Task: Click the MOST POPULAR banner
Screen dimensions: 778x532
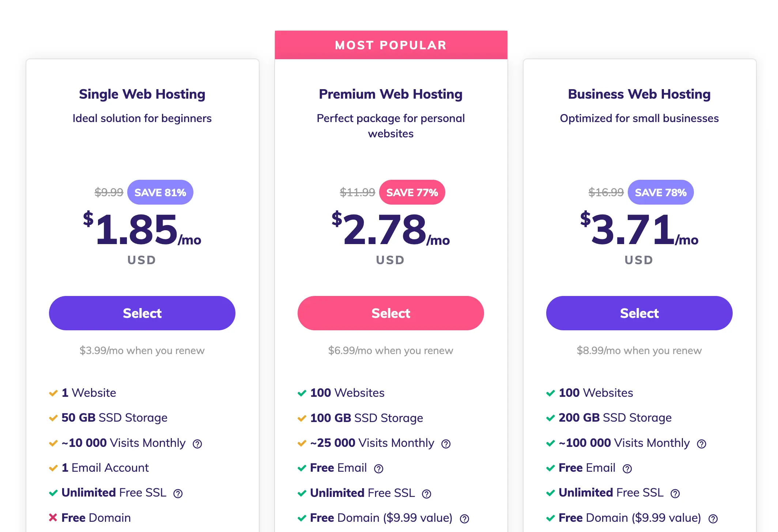Action: click(391, 45)
